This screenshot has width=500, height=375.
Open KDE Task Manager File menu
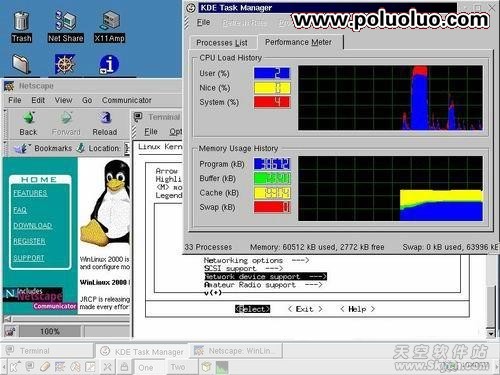[203, 22]
